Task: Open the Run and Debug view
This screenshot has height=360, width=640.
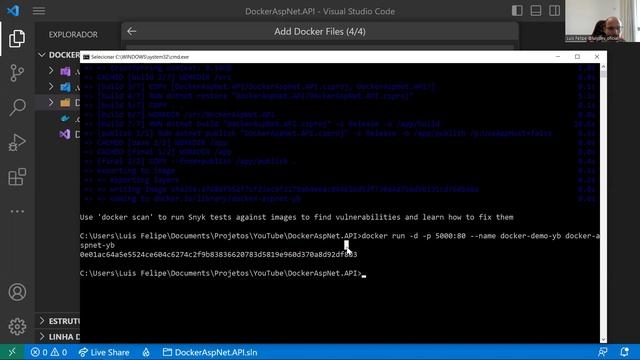Action: click(x=17, y=142)
